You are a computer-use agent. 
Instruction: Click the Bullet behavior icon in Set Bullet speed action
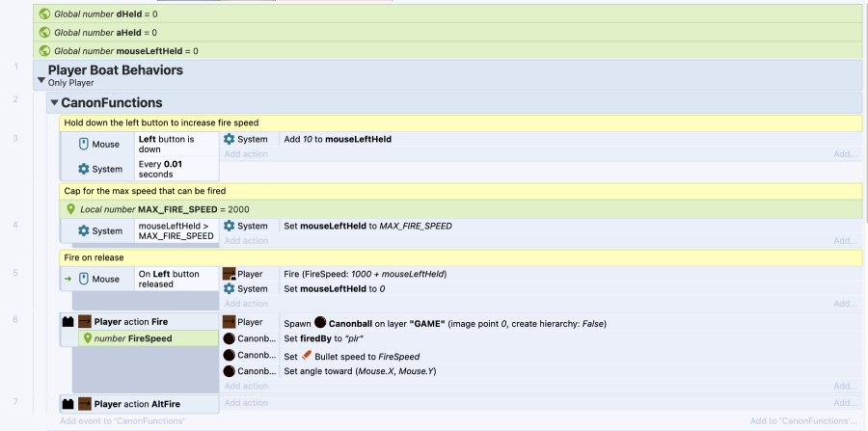(307, 356)
